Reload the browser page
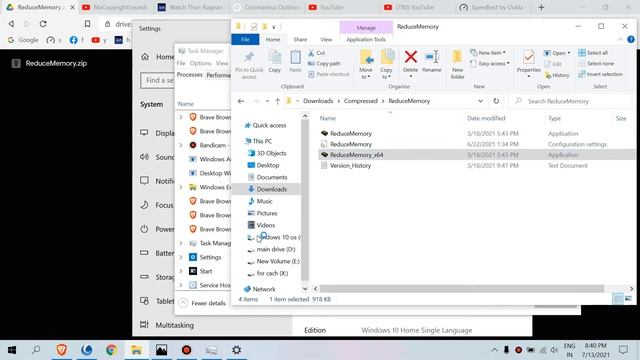640x360 pixels. pyautogui.click(x=43, y=24)
